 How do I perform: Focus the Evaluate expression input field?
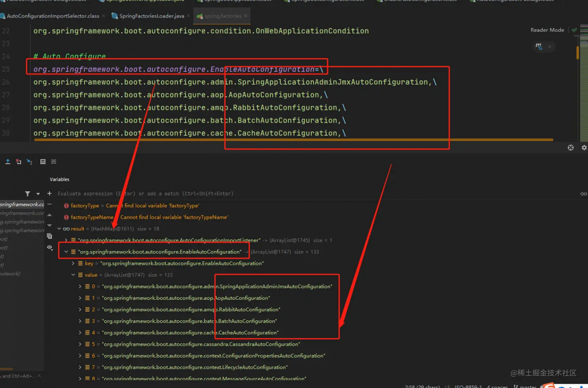317,194
